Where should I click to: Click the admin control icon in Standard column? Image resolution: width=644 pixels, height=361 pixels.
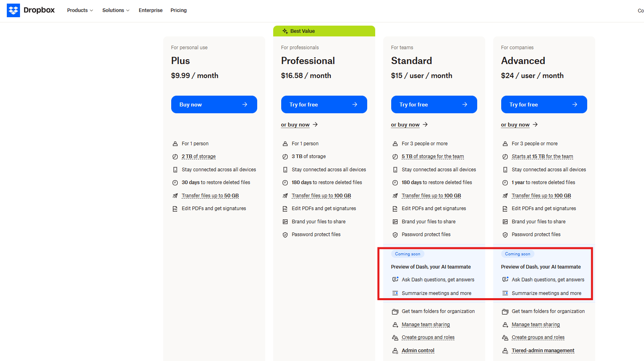pyautogui.click(x=395, y=350)
